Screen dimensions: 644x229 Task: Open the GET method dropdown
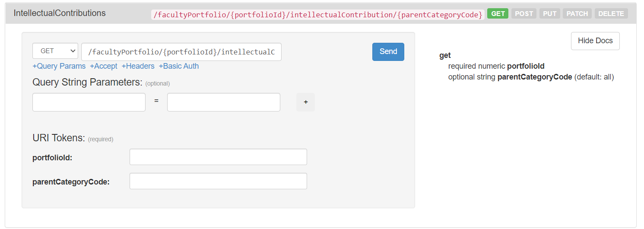pos(55,51)
